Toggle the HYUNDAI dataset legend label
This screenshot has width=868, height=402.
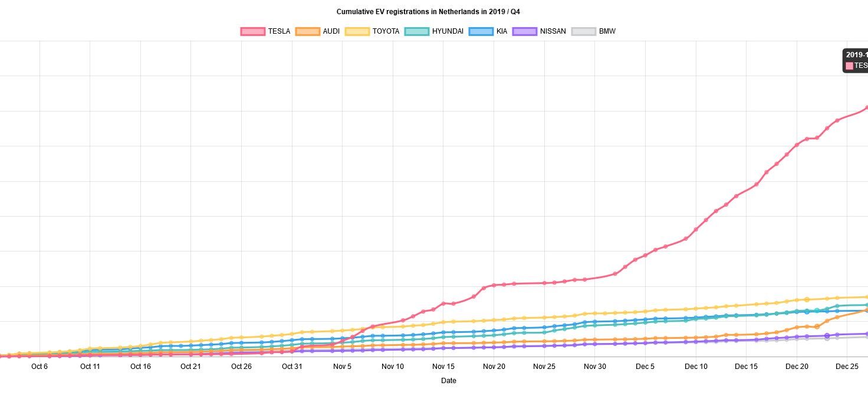click(x=448, y=31)
